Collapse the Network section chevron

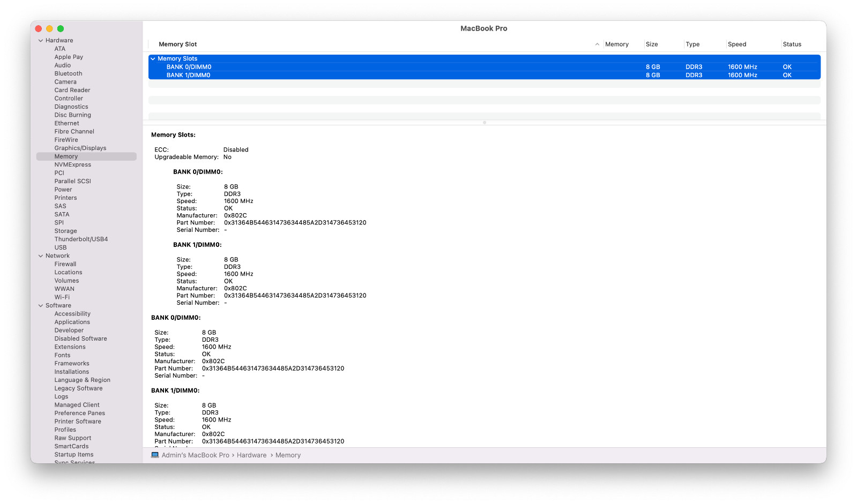[41, 256]
